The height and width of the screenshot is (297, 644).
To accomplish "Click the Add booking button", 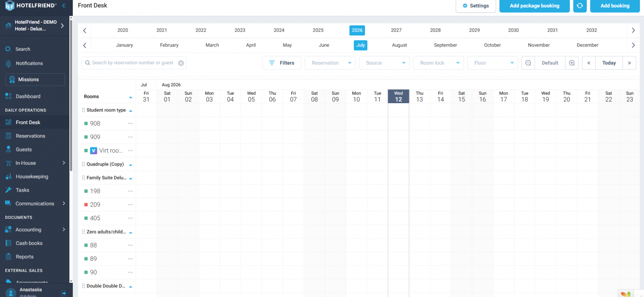I will pyautogui.click(x=615, y=6).
